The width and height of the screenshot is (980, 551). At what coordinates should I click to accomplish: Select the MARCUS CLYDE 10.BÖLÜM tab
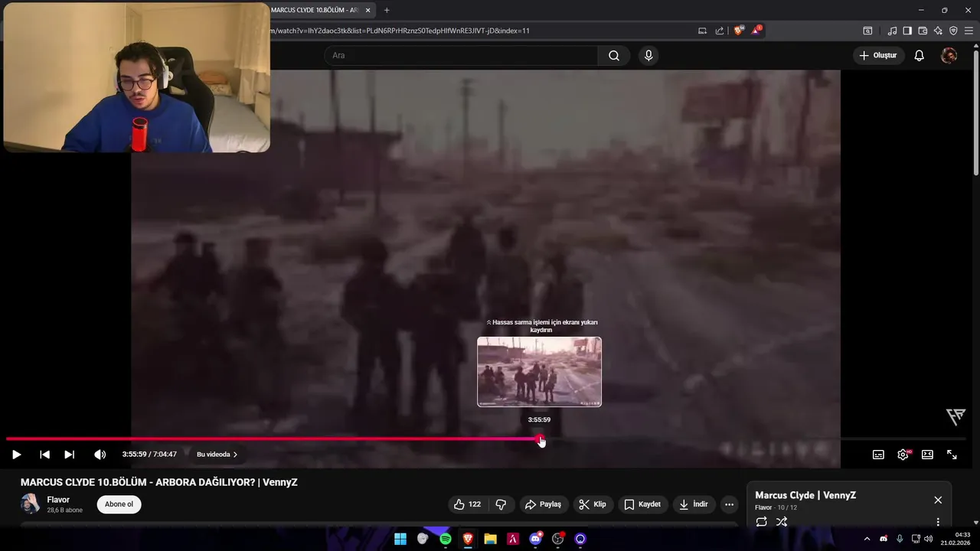(315, 10)
